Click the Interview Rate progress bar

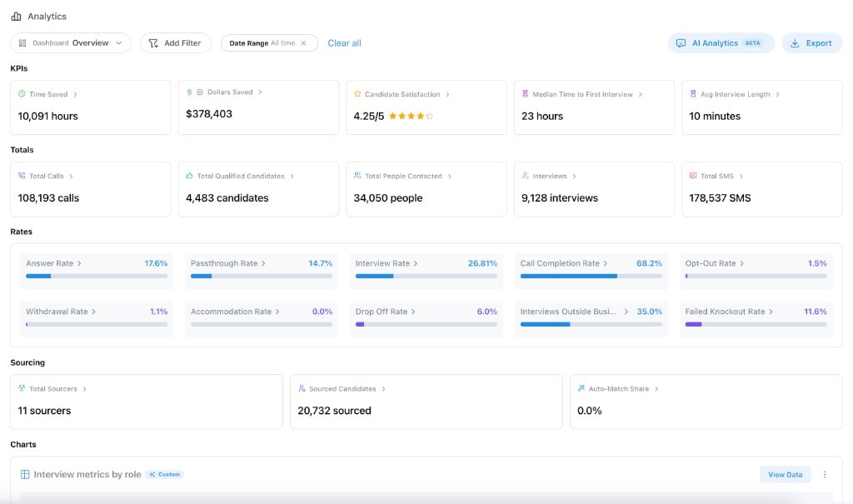pos(426,276)
